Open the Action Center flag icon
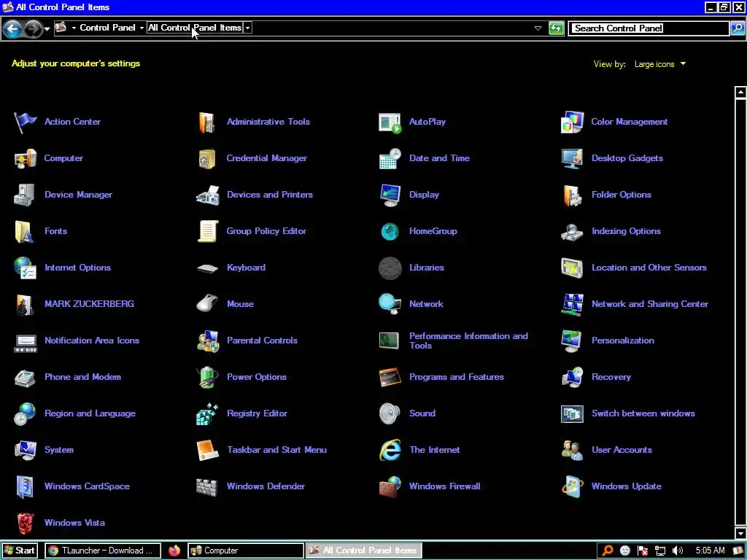The width and height of the screenshot is (747, 560). coord(25,122)
